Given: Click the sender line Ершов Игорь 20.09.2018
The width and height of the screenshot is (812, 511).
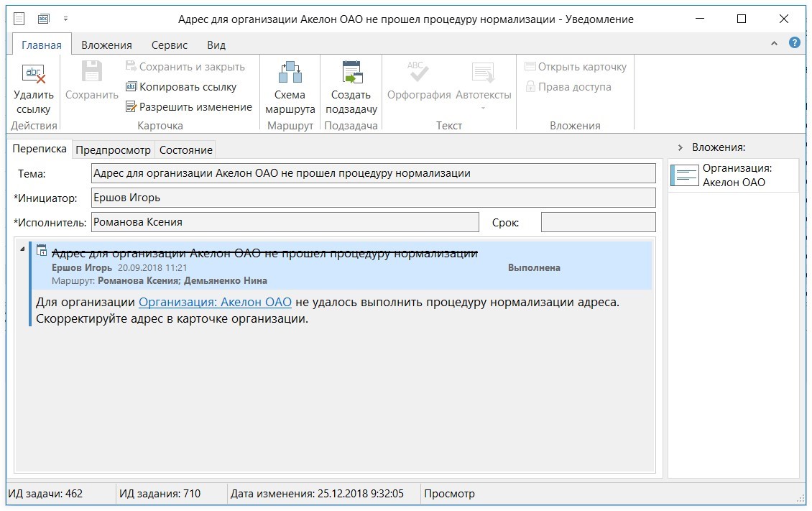Looking at the screenshot, I should coord(119,267).
